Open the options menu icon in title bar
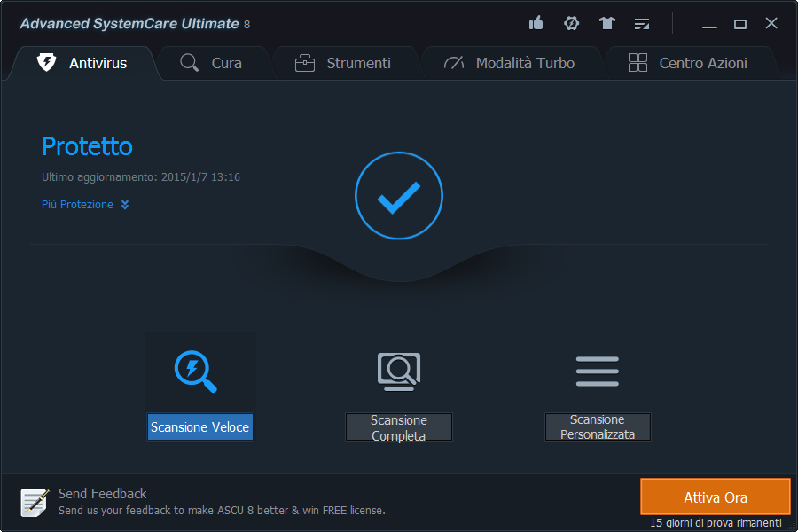The image size is (798, 532). pos(642,24)
